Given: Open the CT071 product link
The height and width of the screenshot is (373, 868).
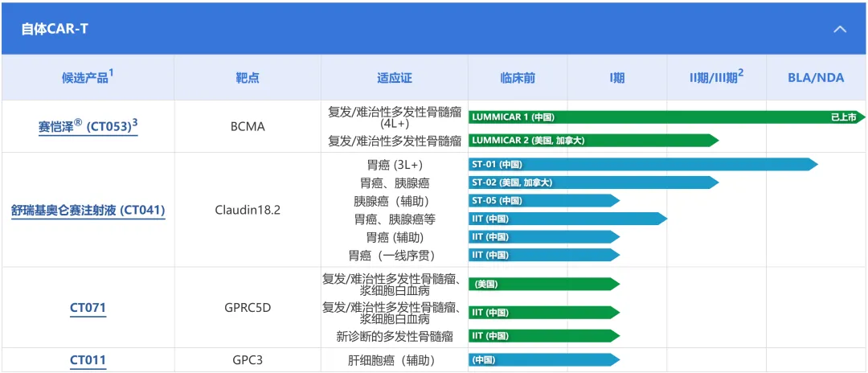Looking at the screenshot, I should (88, 308).
